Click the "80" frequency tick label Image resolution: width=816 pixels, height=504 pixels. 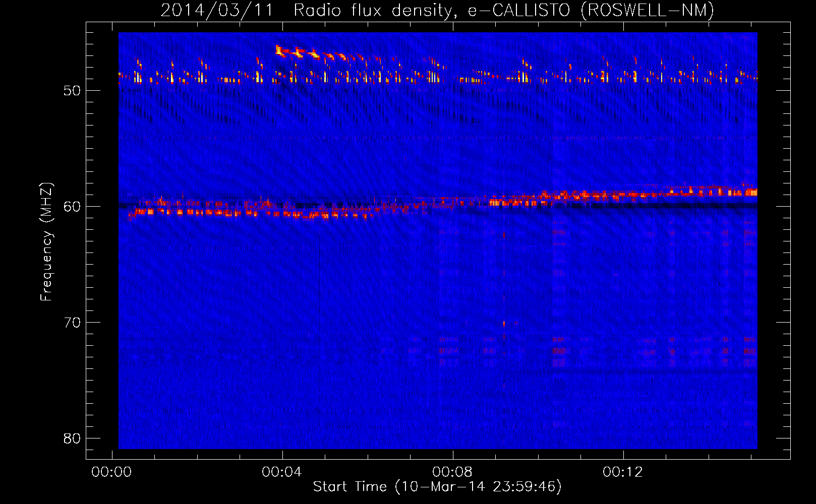72,438
